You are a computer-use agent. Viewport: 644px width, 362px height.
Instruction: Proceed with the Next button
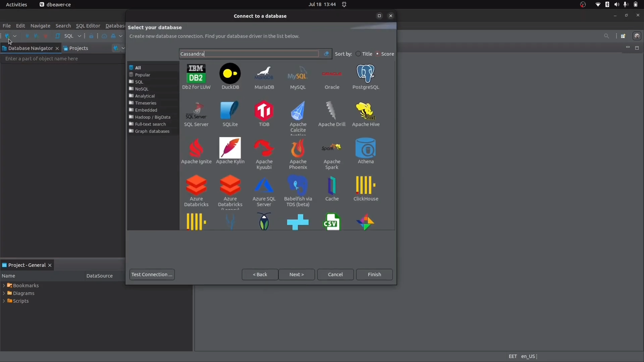(x=297, y=274)
